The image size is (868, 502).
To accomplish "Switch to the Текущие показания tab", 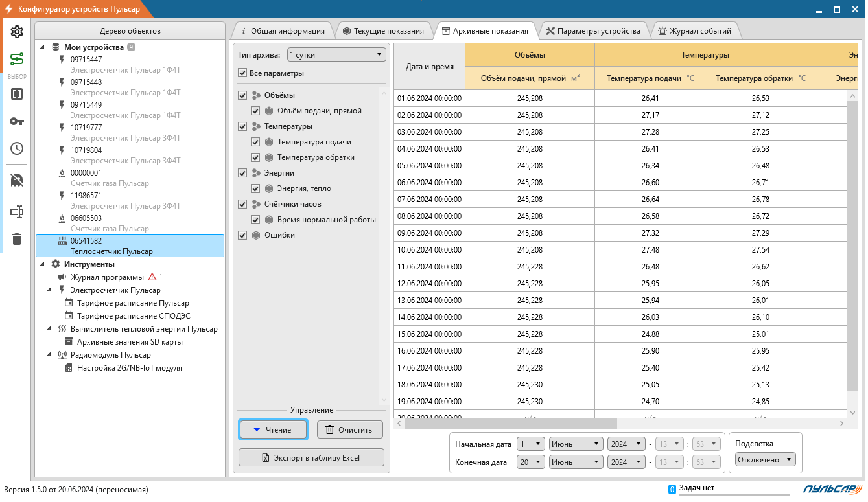I will coord(383,30).
